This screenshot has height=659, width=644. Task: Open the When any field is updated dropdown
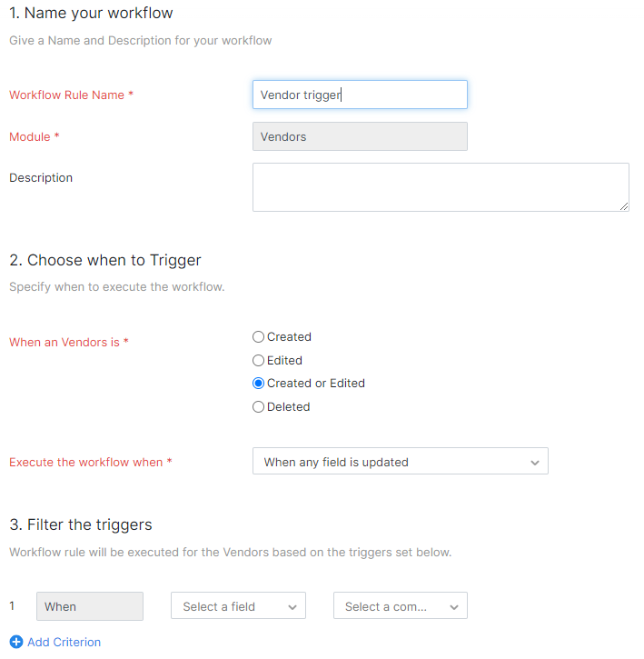(x=400, y=462)
